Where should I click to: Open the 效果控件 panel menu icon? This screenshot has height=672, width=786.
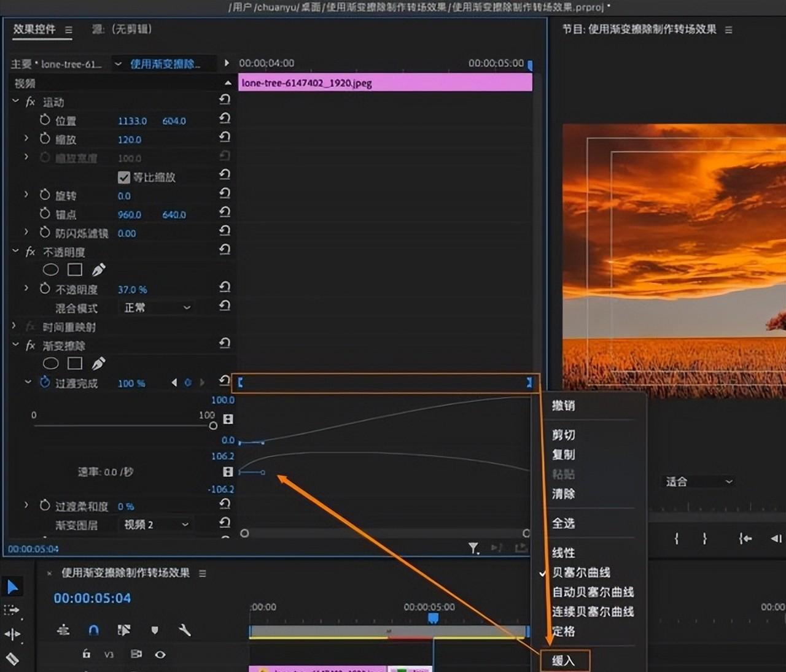[x=69, y=30]
